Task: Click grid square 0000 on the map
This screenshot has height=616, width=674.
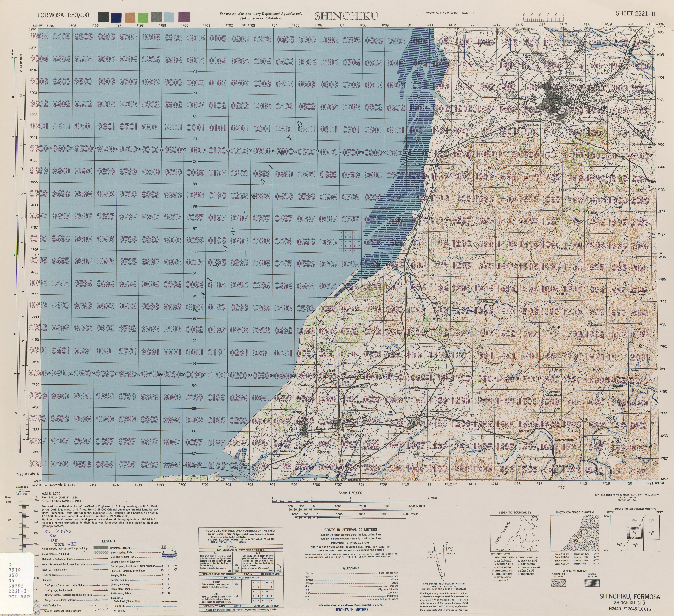Action: pos(196,150)
